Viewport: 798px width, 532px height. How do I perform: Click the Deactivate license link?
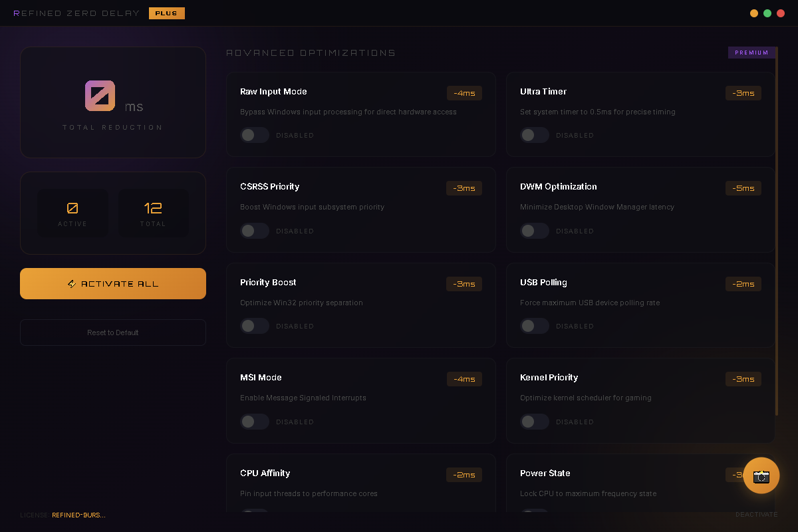pos(756,515)
